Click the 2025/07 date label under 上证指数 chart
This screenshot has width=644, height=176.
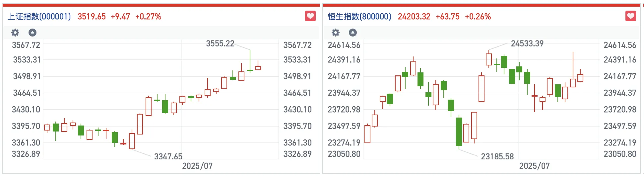click(197, 166)
